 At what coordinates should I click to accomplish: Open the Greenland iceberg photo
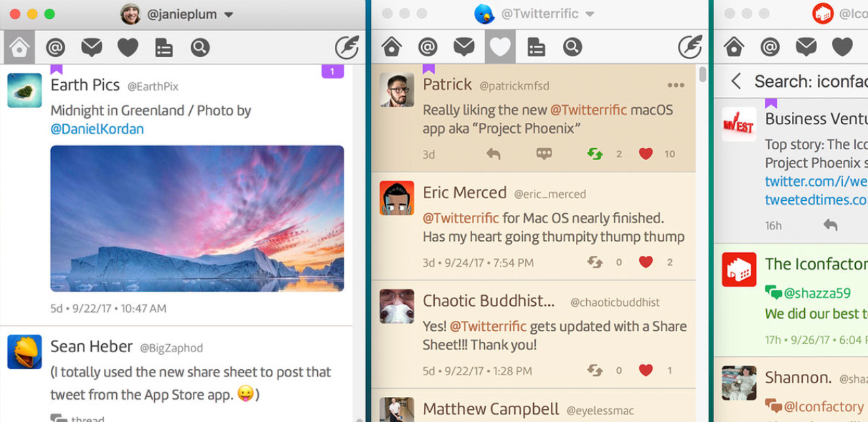[x=197, y=218]
